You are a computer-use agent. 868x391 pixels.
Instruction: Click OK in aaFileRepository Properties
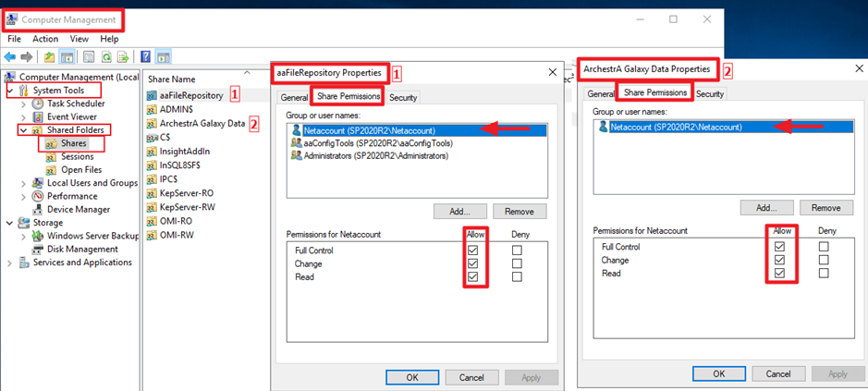tap(412, 378)
